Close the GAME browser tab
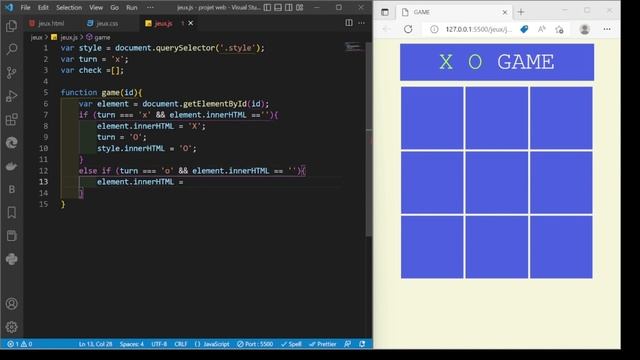The width and height of the screenshot is (640, 360). click(504, 12)
